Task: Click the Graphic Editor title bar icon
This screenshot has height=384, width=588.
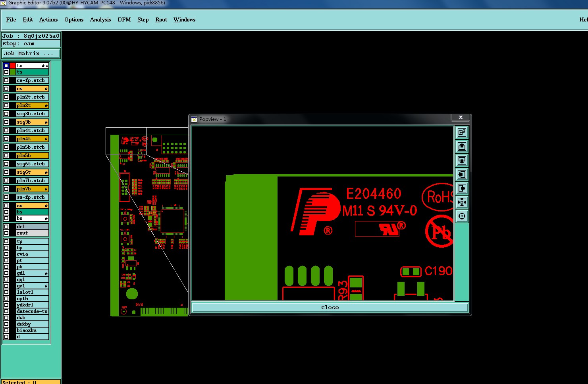Action: coord(3,3)
